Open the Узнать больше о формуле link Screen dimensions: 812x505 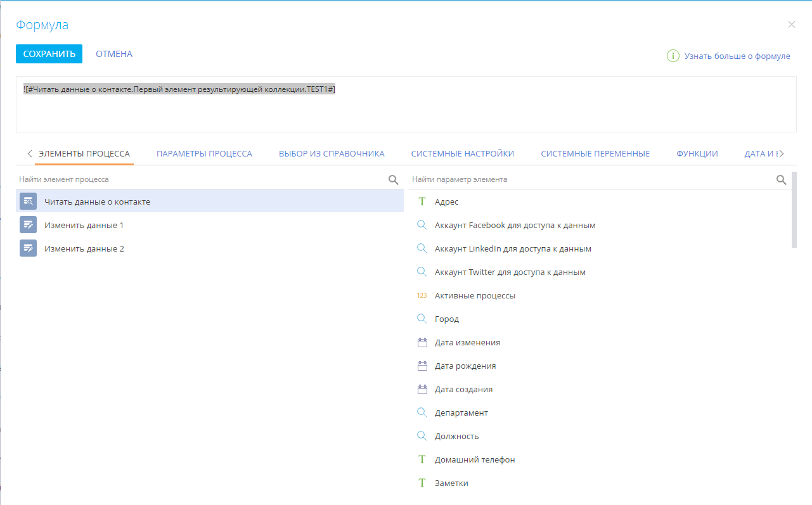(x=737, y=56)
